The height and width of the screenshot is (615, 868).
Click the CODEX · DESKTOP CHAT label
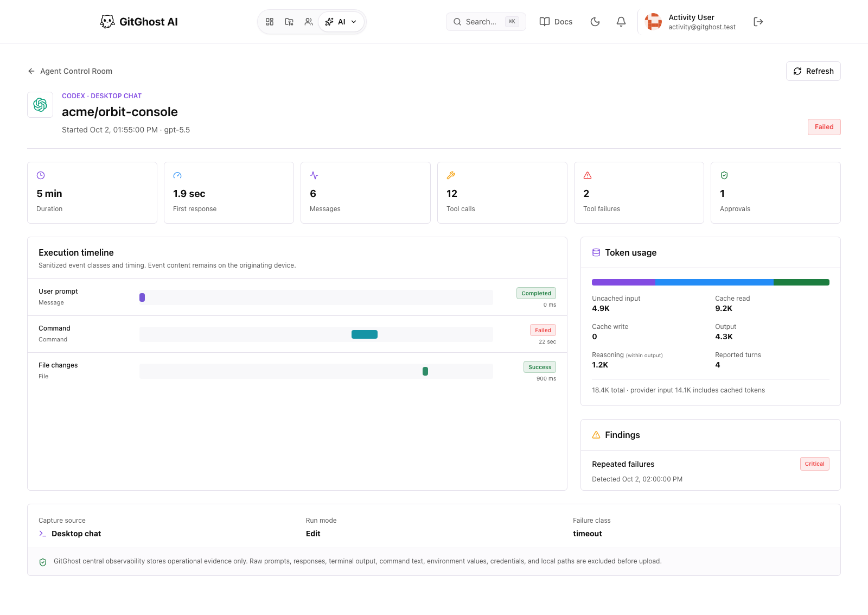coord(101,96)
